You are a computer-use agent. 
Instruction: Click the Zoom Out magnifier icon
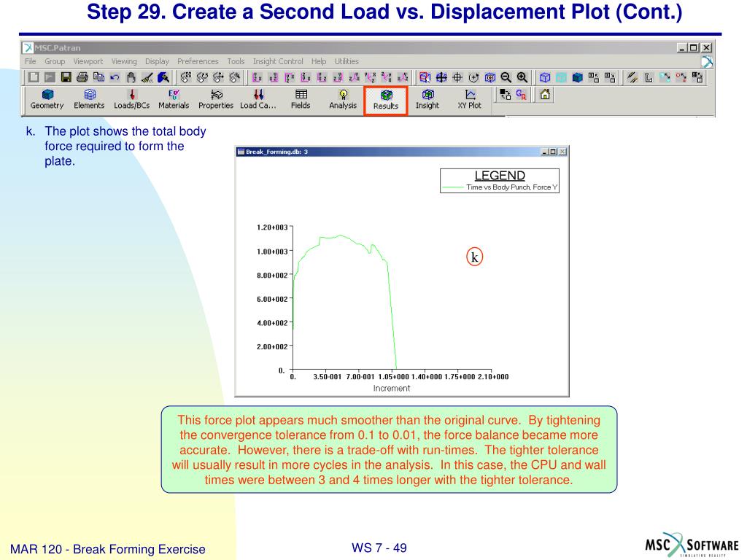(x=506, y=77)
